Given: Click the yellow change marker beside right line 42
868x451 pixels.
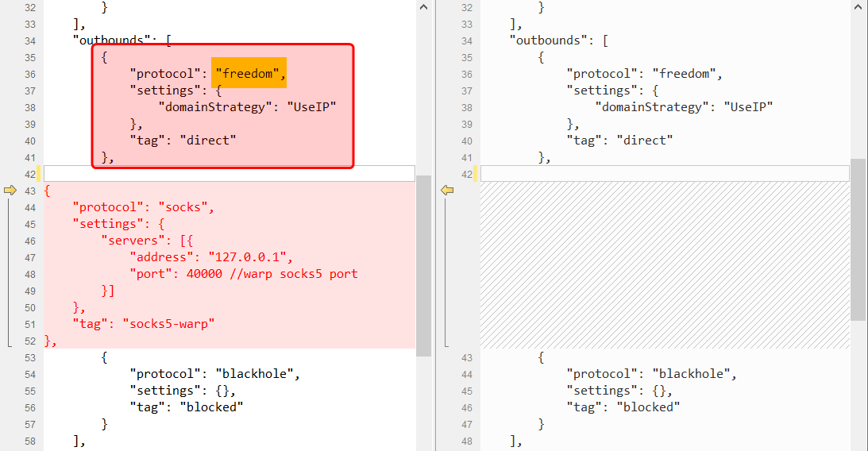Looking at the screenshot, I should point(475,174).
